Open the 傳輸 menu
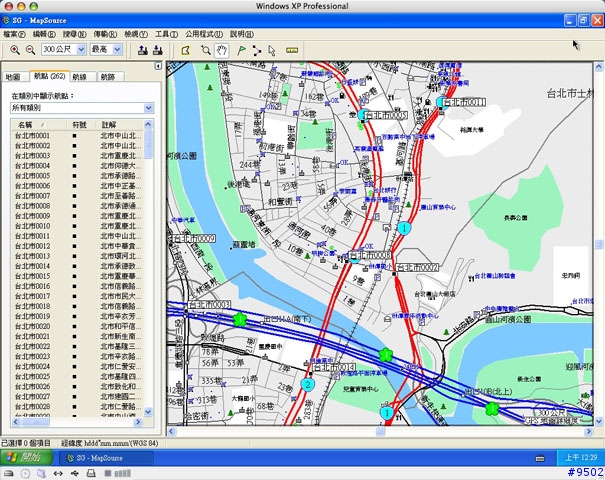605x480 pixels. tap(105, 34)
